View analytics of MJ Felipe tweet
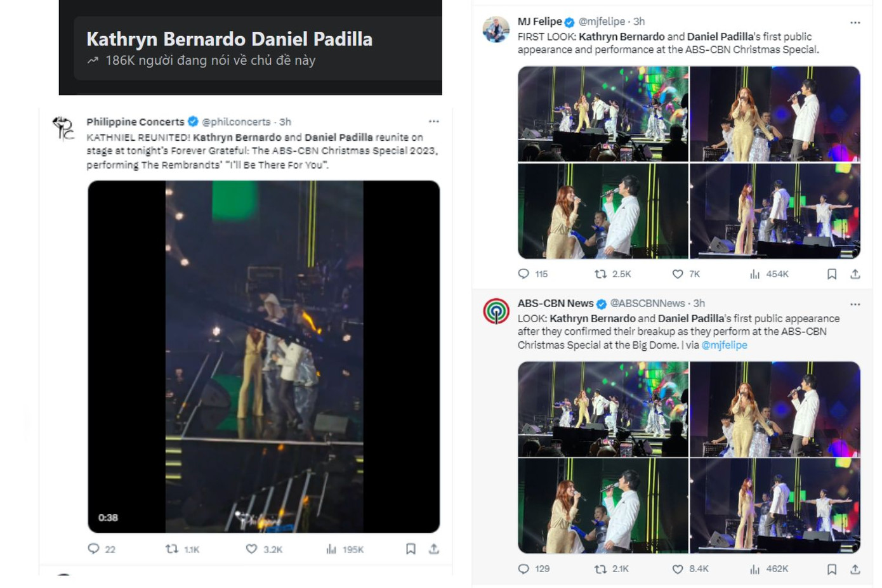Image resolution: width=882 pixels, height=588 pixels. (754, 274)
